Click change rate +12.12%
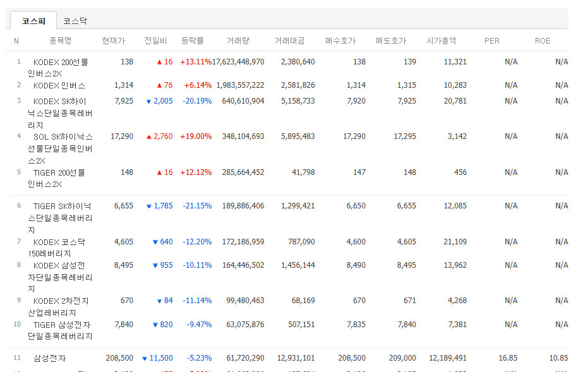This screenshot has width=588, height=372. click(196, 172)
